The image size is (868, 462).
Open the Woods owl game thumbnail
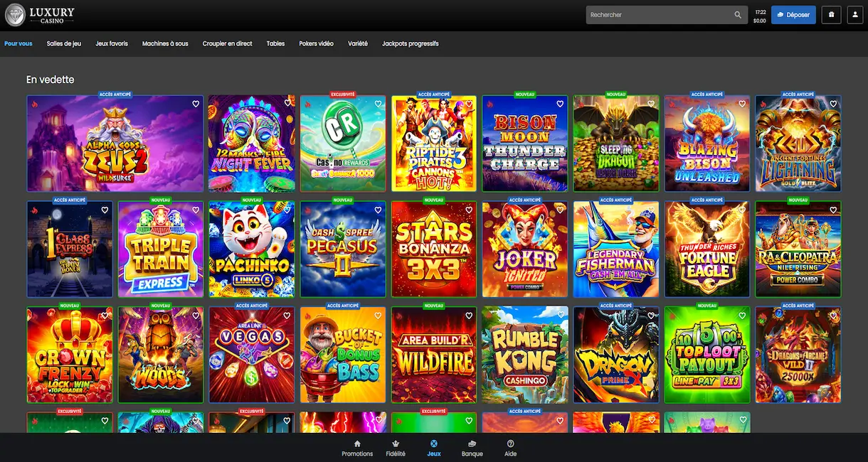pos(161,355)
